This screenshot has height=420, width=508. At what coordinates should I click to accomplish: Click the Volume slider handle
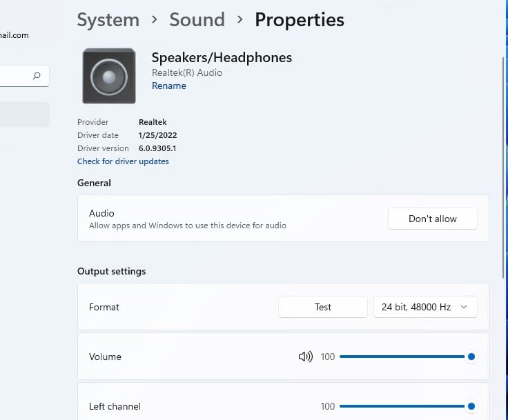click(x=471, y=357)
